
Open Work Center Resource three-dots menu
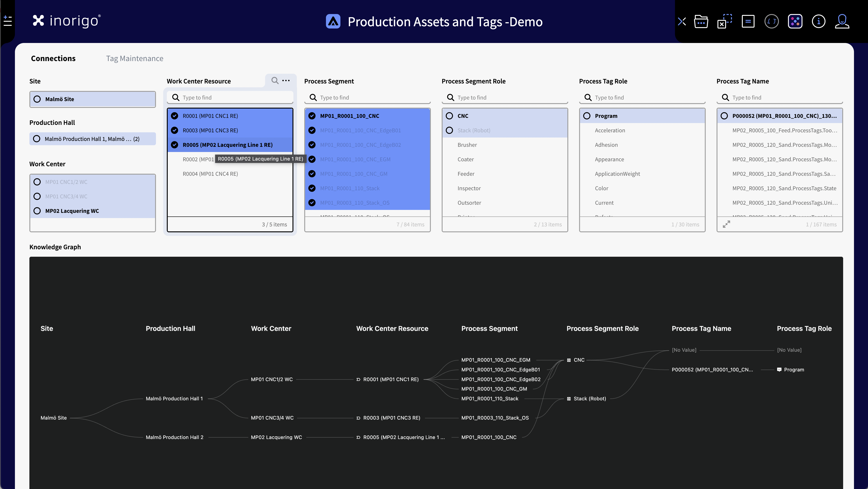286,81
